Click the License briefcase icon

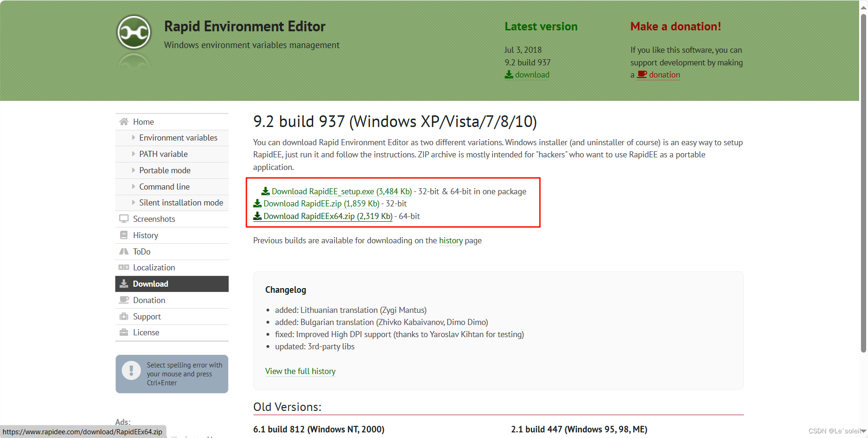[124, 332]
